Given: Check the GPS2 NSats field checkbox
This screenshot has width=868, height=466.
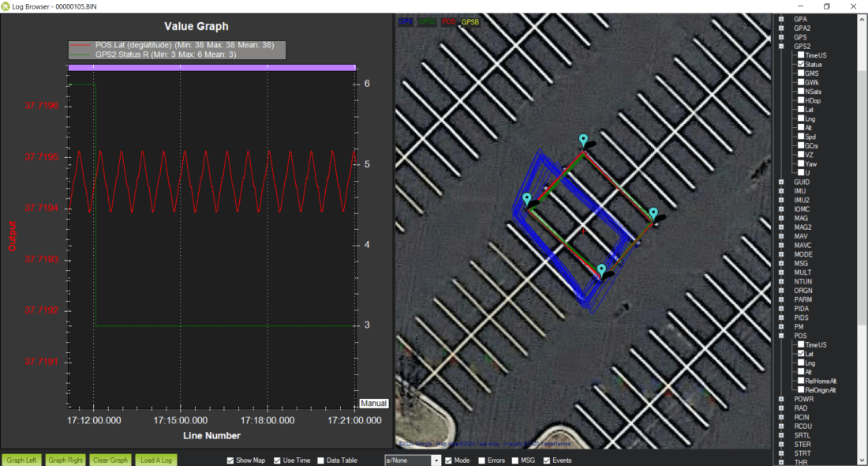Looking at the screenshot, I should [x=802, y=92].
